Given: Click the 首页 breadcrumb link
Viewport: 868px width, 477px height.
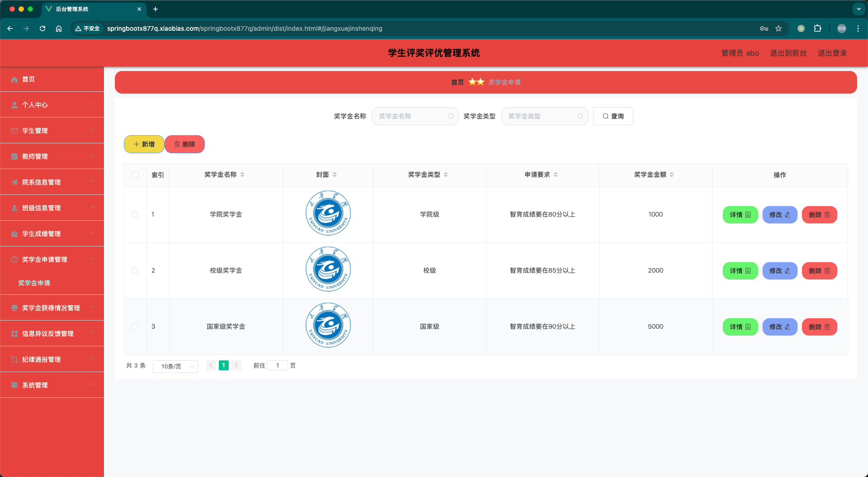Looking at the screenshot, I should (x=458, y=82).
